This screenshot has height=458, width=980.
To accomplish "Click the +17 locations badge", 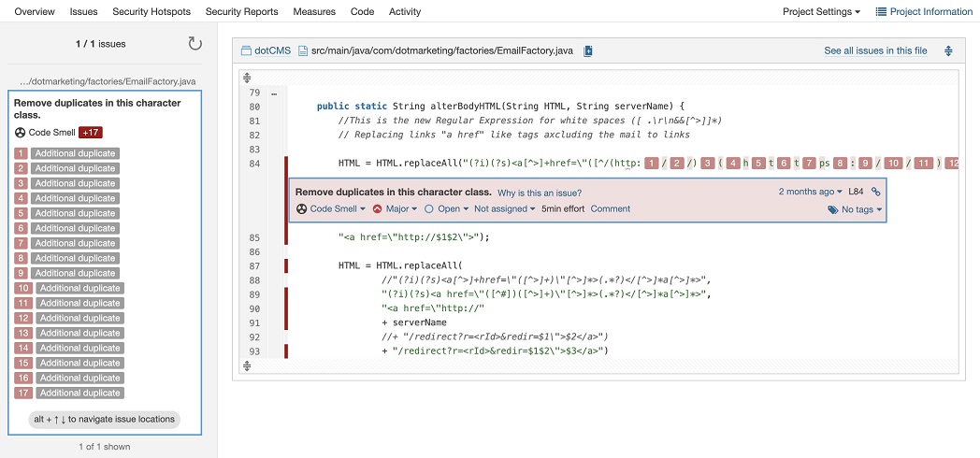I will coord(91,133).
